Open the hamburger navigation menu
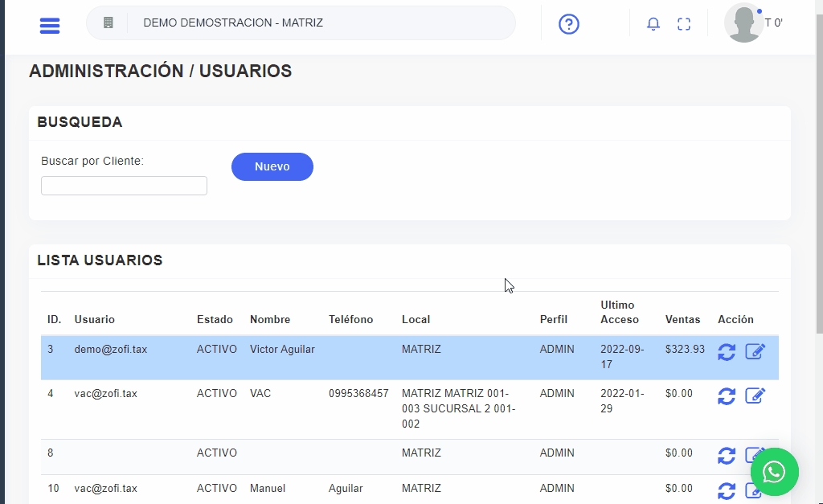 (50, 24)
